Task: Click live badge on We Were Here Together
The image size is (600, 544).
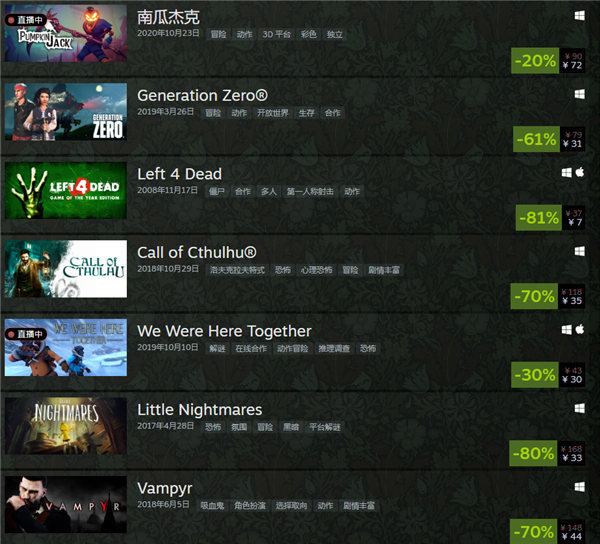Action: pyautogui.click(x=26, y=334)
